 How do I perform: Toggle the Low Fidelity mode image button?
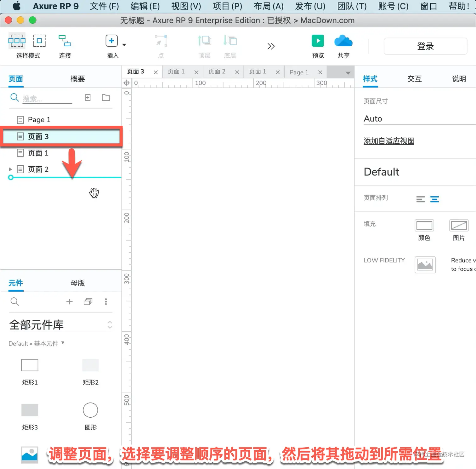click(x=425, y=265)
